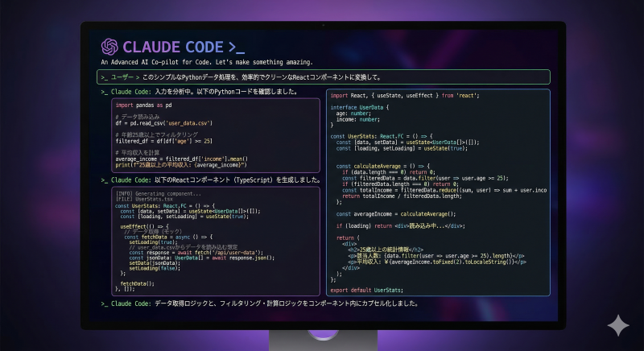
Task: Click the '[INFO] Generating component...' log line
Action: point(158,193)
